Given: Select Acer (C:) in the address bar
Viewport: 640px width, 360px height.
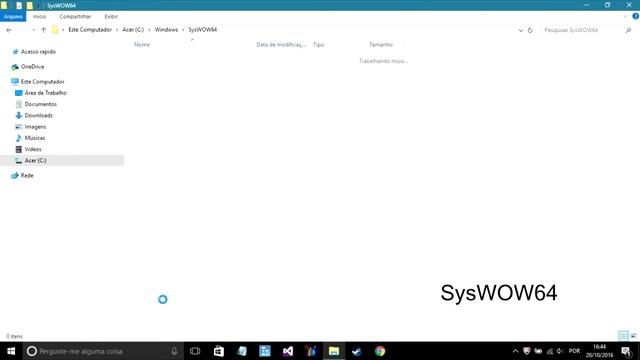Looking at the screenshot, I should point(133,30).
